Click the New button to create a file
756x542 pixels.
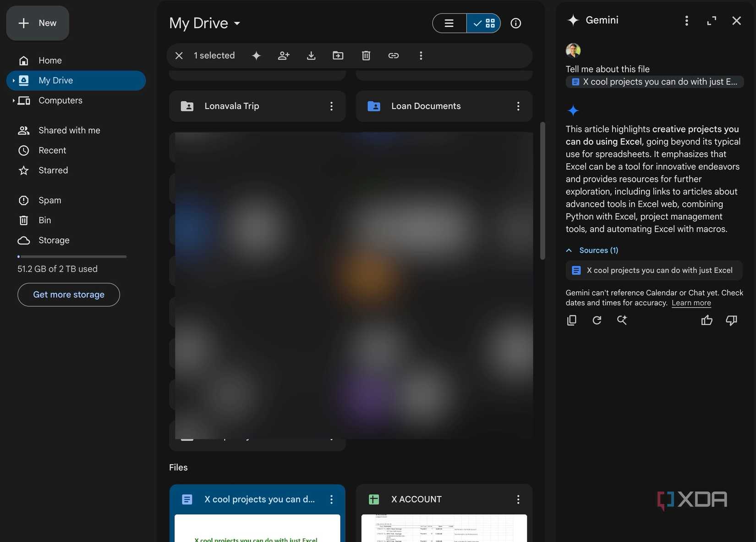pos(38,23)
